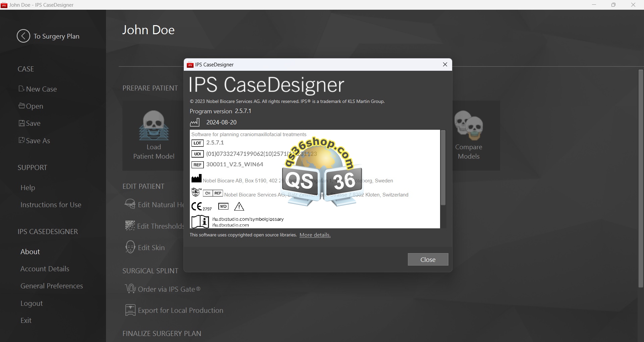Click the Edit Thresholds icon
This screenshot has height=342, width=644.
click(x=130, y=226)
